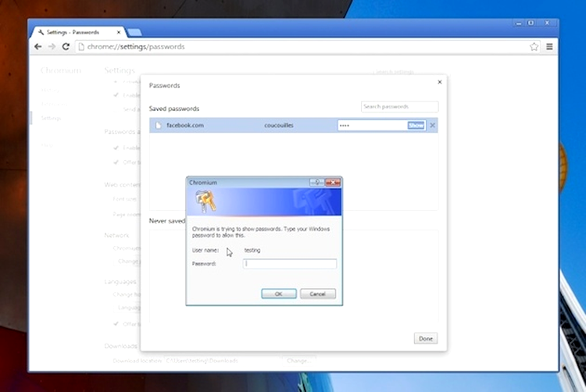Close the Settings - Passwords tab

[x=119, y=33]
